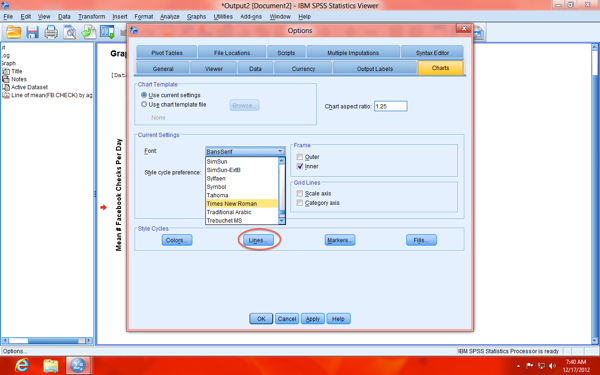Click the volume speaker tray icon

552,366
